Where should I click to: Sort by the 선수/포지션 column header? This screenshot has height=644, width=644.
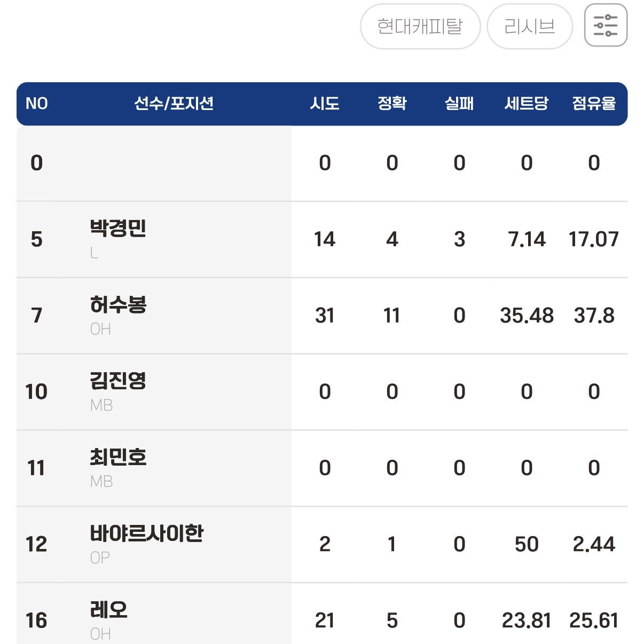[174, 103]
